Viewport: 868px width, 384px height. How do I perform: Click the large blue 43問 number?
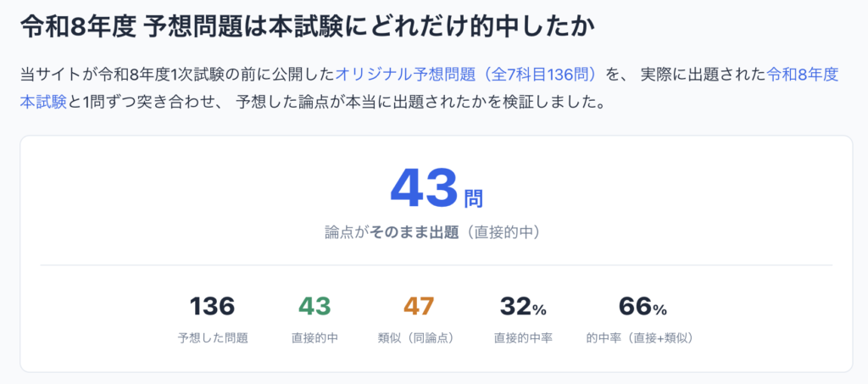(437, 189)
